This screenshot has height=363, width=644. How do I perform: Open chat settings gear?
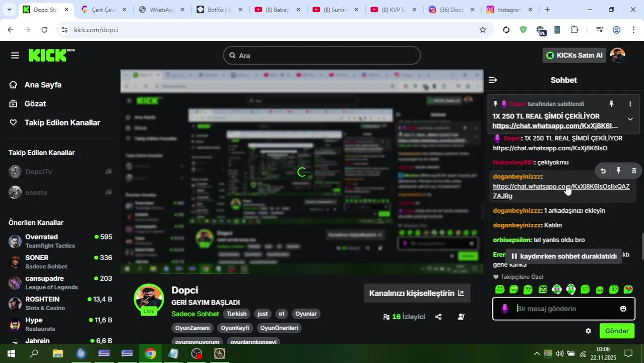[x=588, y=331]
